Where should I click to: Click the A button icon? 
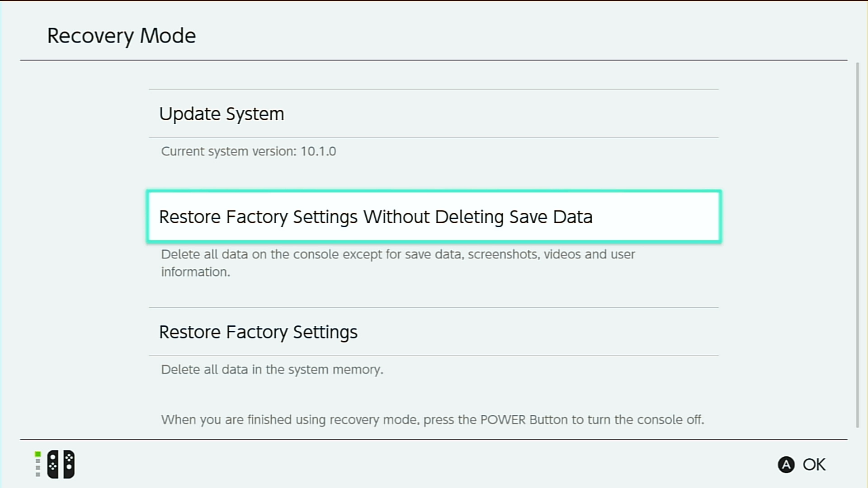coord(786,465)
